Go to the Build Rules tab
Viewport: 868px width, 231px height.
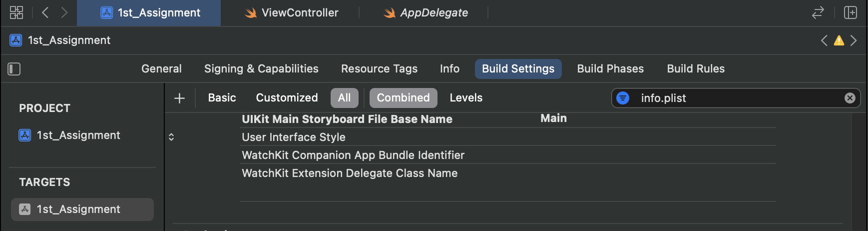click(x=696, y=69)
